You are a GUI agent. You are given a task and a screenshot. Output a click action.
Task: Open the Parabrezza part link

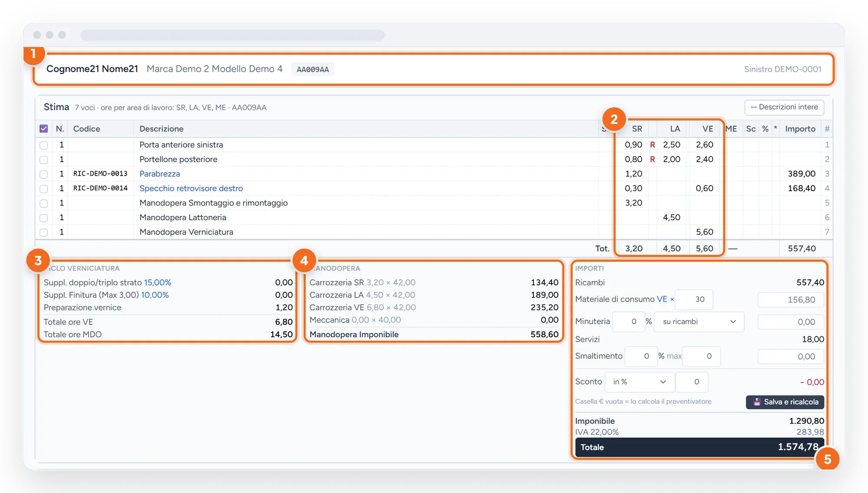(160, 174)
